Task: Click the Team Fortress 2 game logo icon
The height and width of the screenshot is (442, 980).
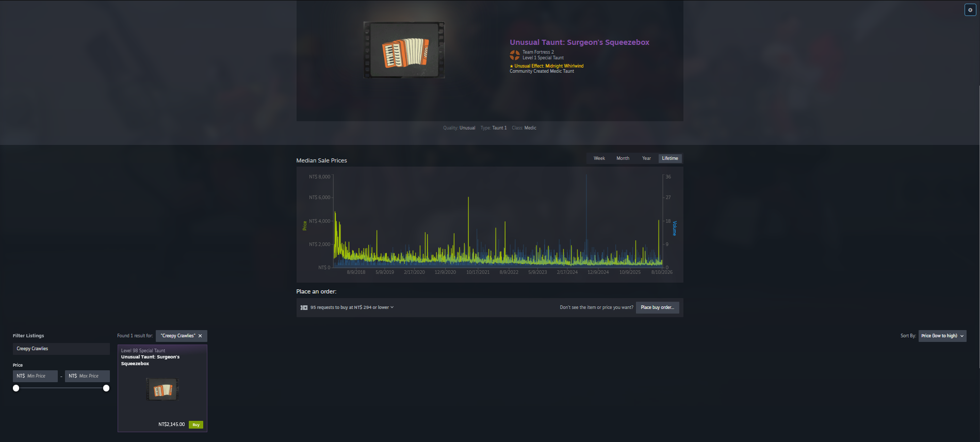Action: (x=515, y=55)
